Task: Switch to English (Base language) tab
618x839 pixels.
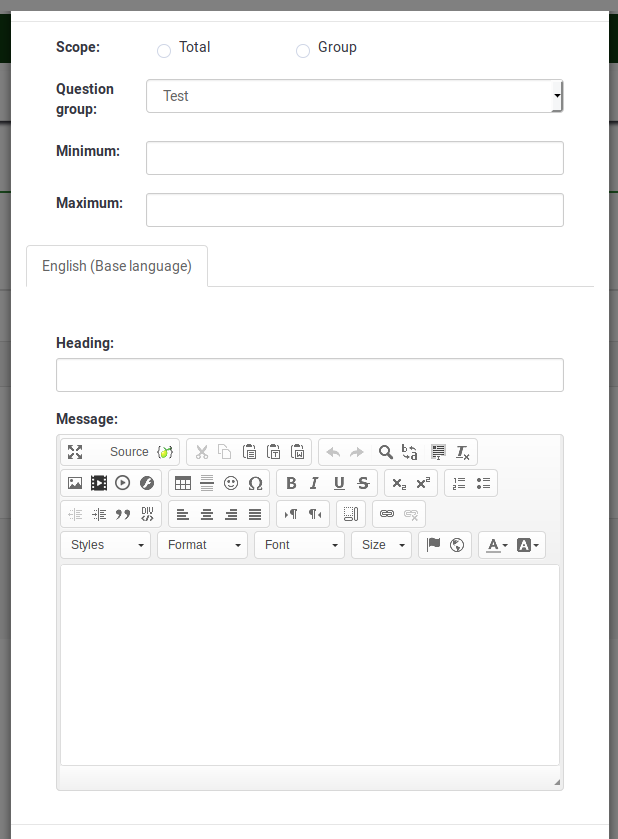Action: click(117, 266)
